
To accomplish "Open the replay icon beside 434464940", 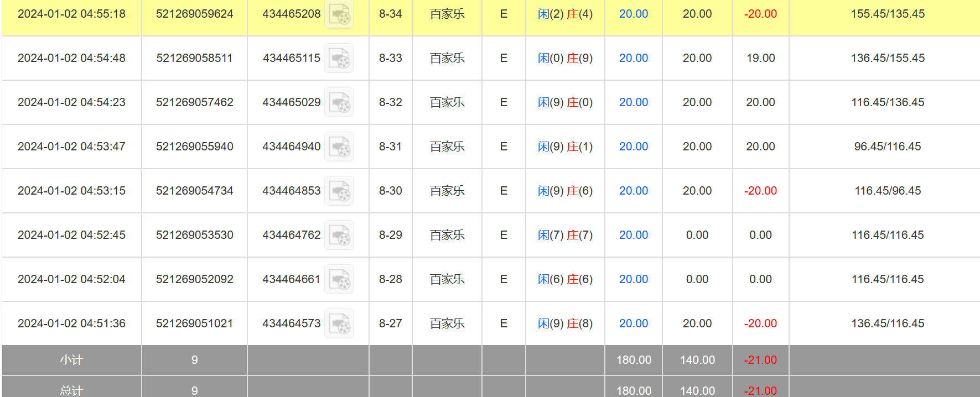I will [339, 147].
